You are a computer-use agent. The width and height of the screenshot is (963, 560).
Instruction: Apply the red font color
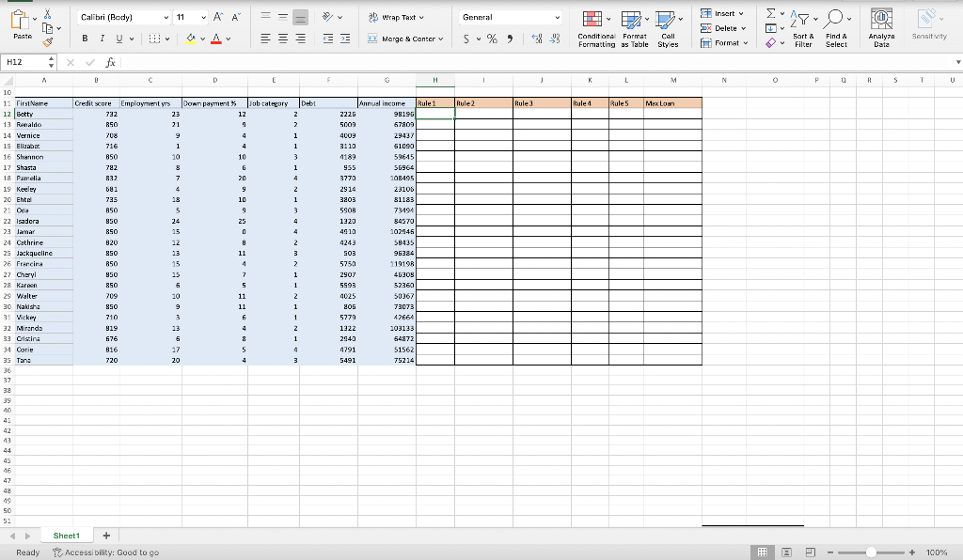click(216, 39)
